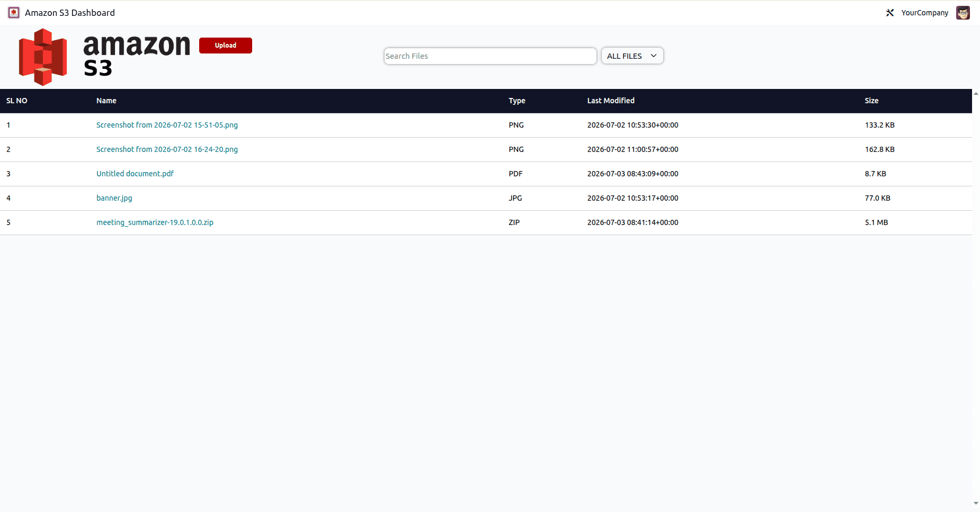980x512 pixels.
Task: Click the date 2026-07-03 08:43:09+00:00
Action: [x=633, y=174]
